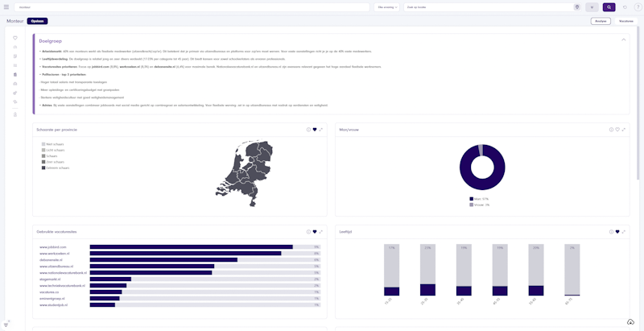This screenshot has height=331, width=644.
Task: Click the location pin icon in search bar
Action: click(x=576, y=7)
